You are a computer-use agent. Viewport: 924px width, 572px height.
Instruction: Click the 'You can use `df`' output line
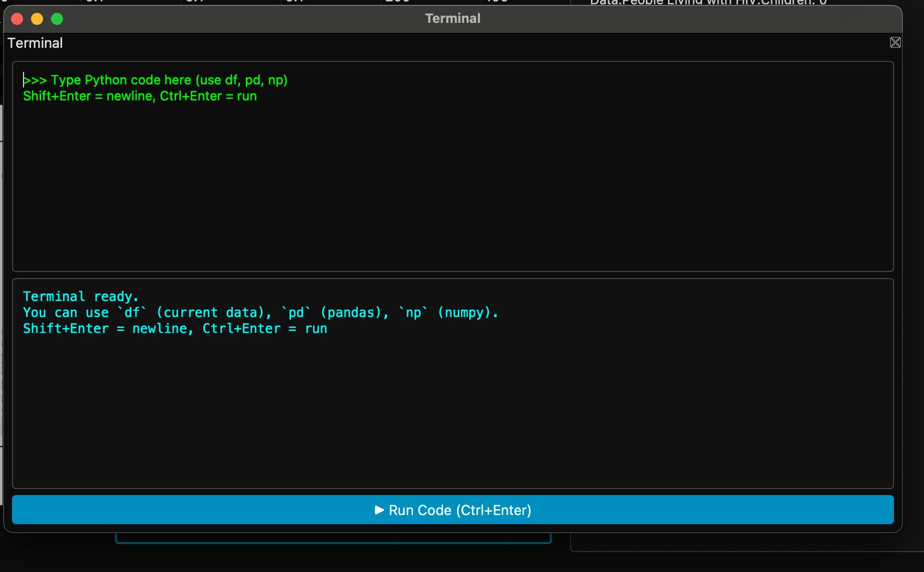pos(260,313)
